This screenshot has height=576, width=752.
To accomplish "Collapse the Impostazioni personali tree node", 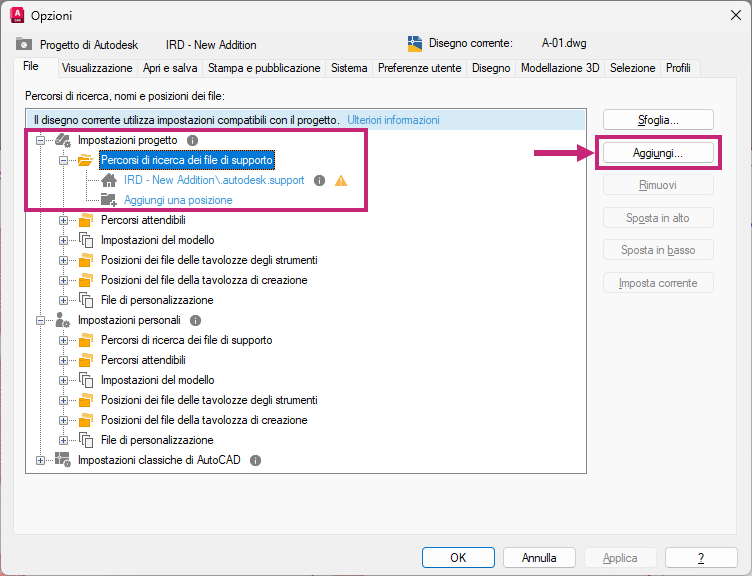I will [40, 320].
